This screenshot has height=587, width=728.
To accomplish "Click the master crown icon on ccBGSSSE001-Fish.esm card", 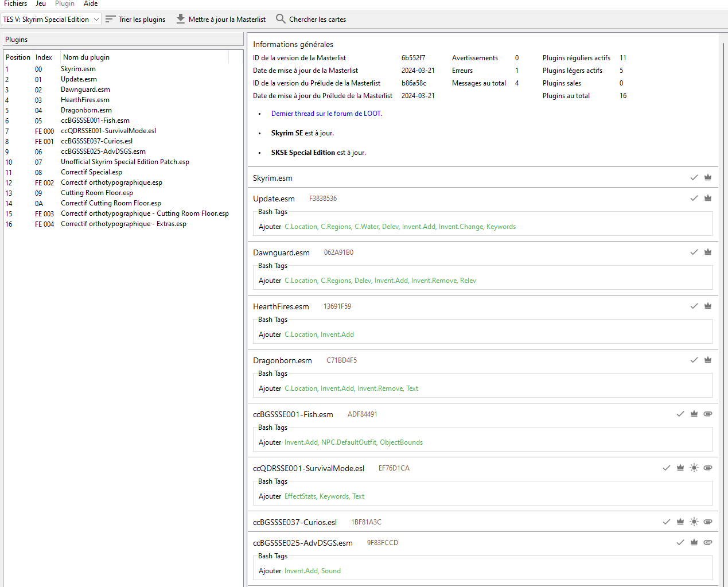I will [694, 414].
